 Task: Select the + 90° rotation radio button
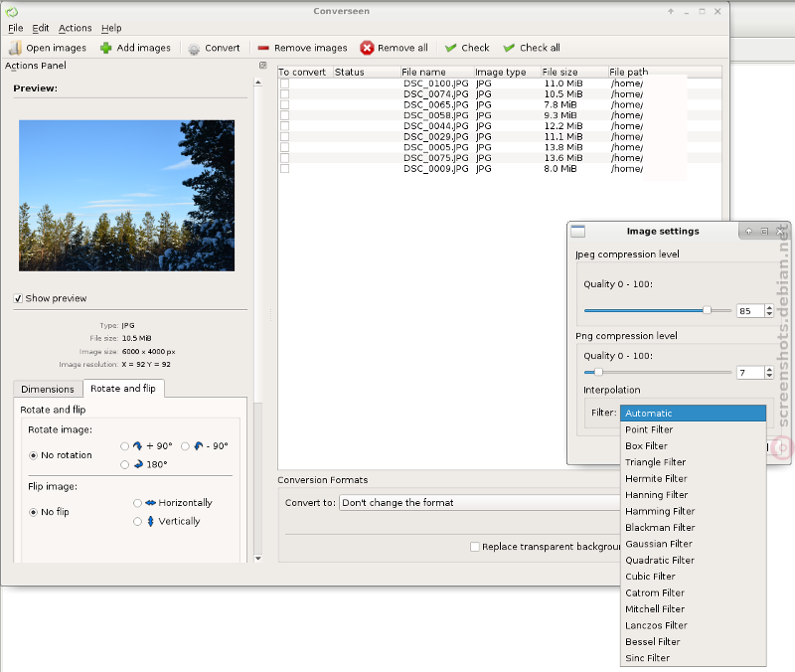125,446
